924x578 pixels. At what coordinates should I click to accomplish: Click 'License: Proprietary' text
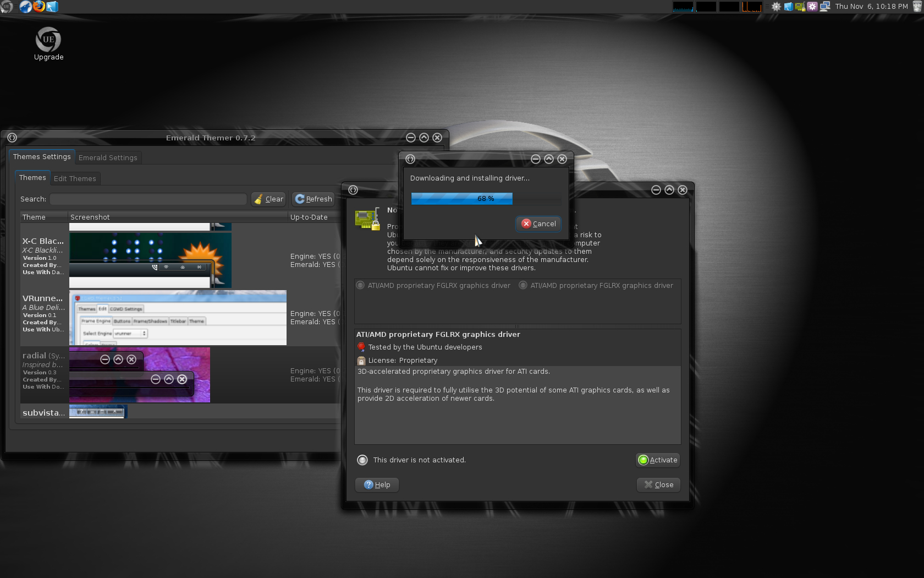point(403,361)
